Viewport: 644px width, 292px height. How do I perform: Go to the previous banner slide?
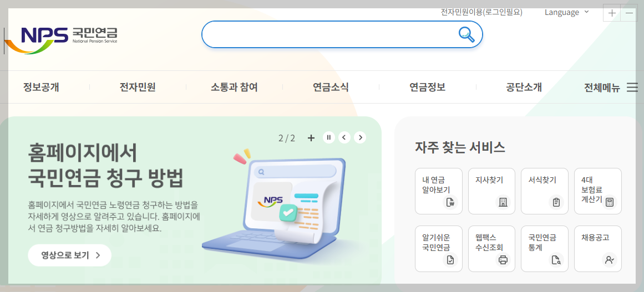tap(344, 137)
